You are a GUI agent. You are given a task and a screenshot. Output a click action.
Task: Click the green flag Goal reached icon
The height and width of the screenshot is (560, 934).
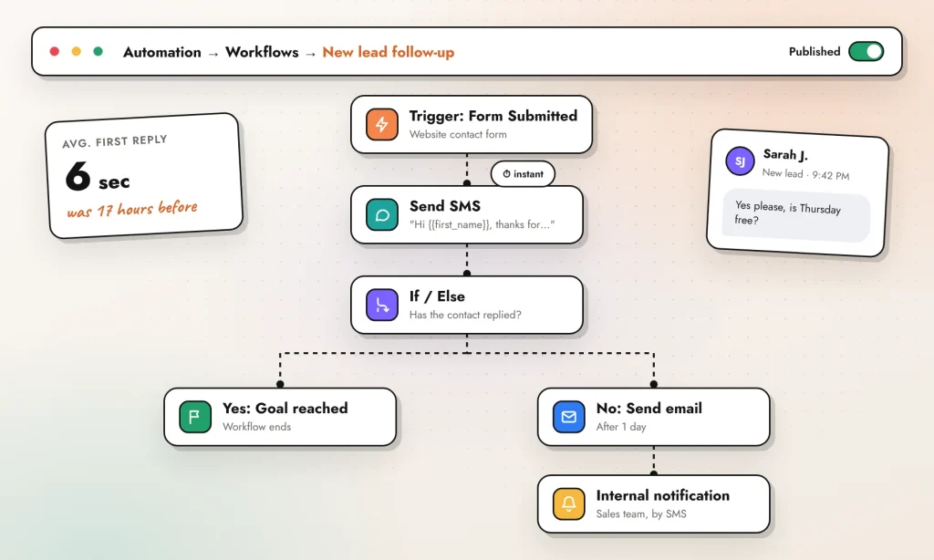tap(195, 417)
